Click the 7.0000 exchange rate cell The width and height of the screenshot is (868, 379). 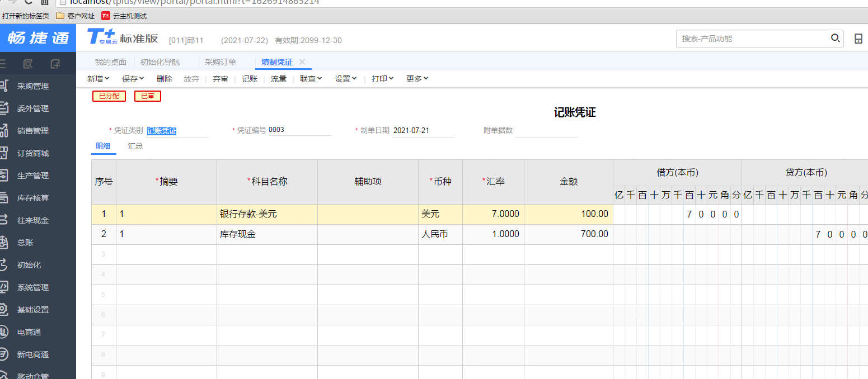[x=493, y=214]
